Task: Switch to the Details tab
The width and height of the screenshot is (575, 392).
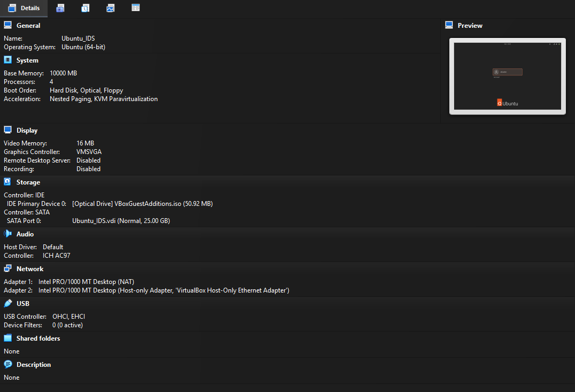Action: (x=24, y=8)
